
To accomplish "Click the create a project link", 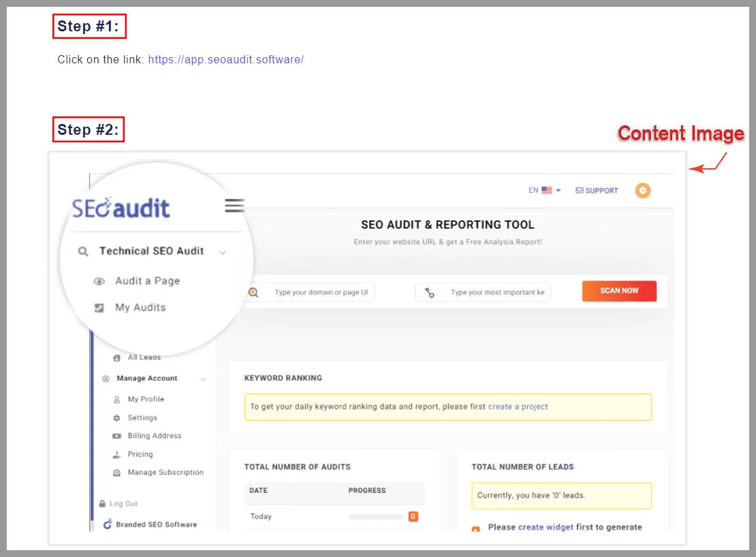I will 518,407.
